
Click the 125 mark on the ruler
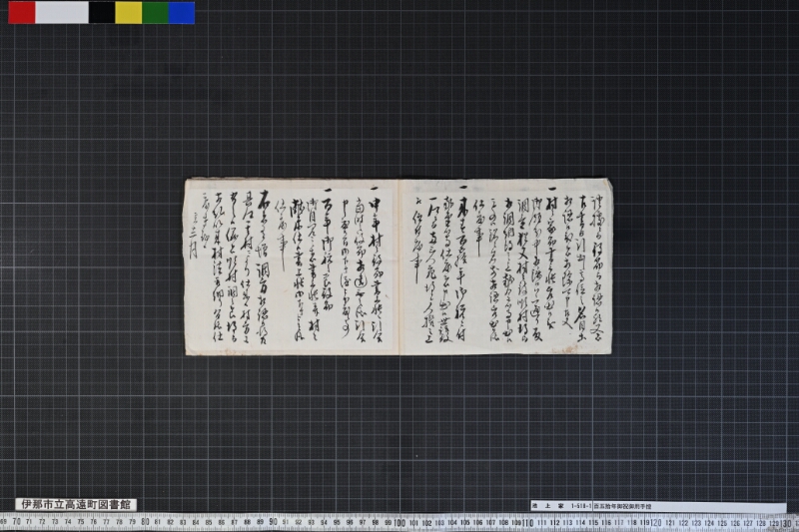click(x=721, y=523)
